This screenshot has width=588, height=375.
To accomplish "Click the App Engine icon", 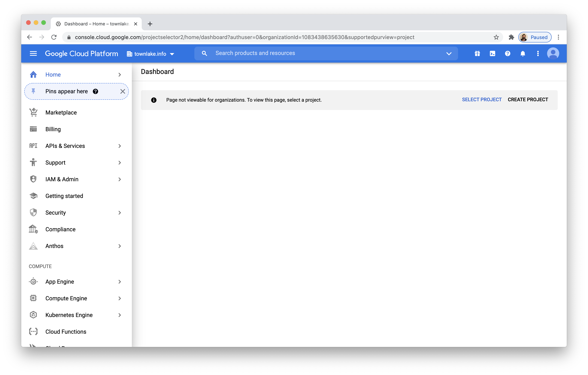I will click(33, 281).
